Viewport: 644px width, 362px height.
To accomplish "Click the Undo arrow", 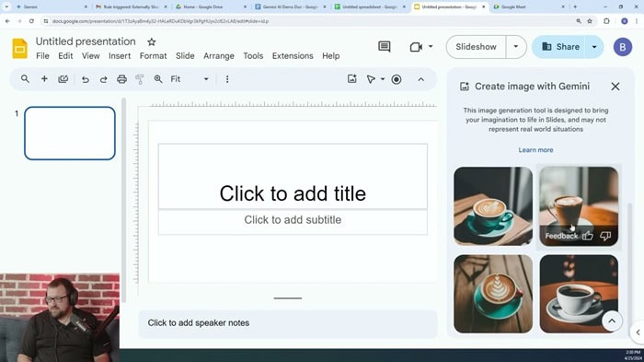I will tap(85, 79).
